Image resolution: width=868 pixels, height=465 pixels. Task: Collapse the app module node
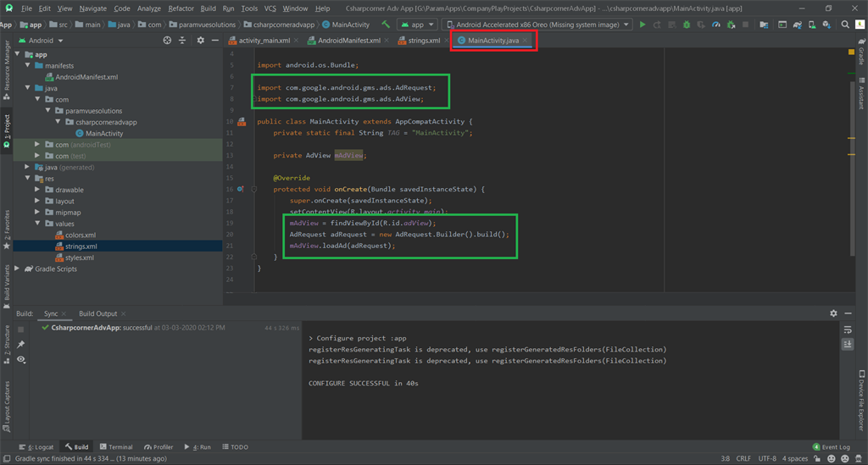pyautogui.click(x=18, y=54)
